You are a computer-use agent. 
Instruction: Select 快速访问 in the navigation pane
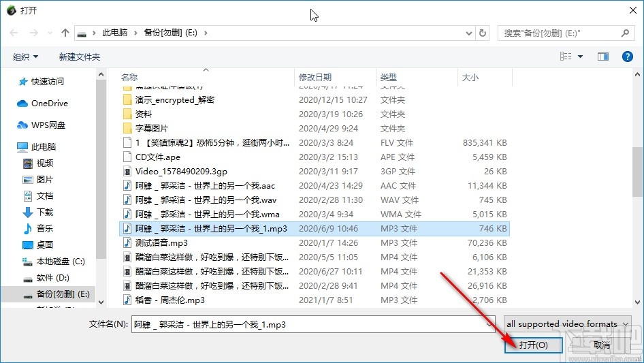tap(47, 82)
